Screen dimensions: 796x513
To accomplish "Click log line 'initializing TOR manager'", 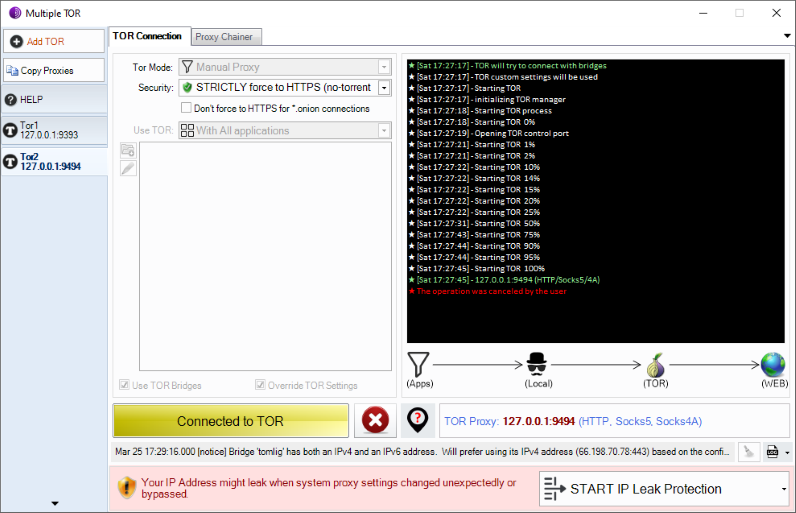I will pos(487,99).
